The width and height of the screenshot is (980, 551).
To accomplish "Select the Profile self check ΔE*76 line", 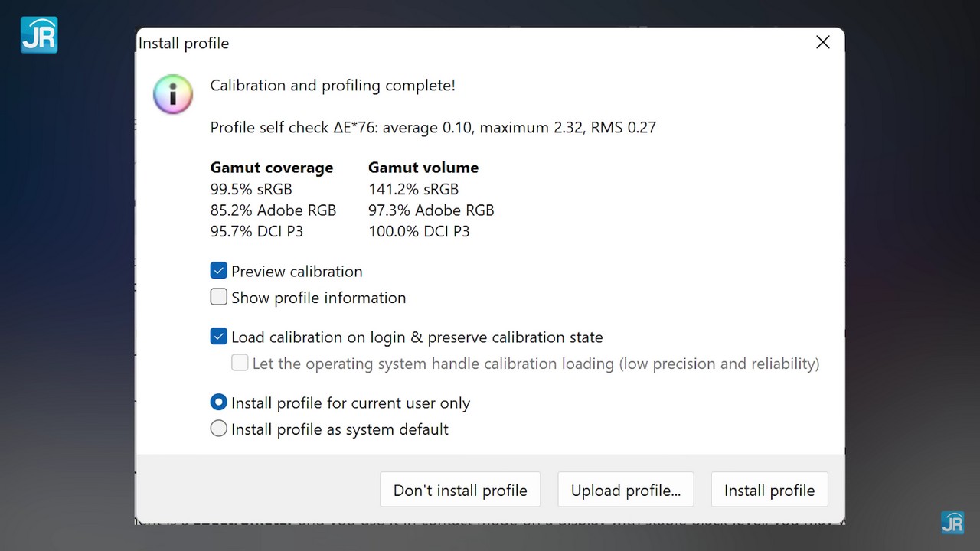I will 433,128.
